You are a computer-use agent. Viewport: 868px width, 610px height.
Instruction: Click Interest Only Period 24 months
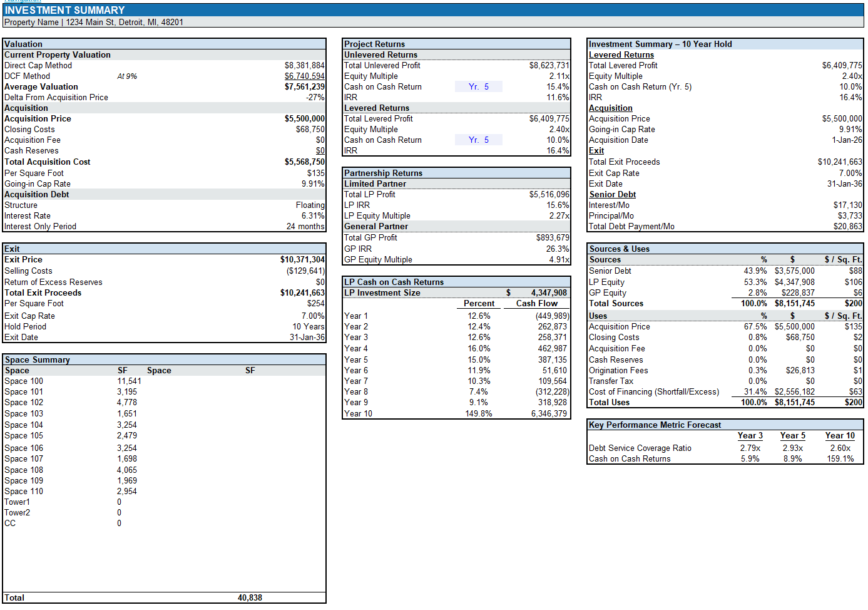click(x=305, y=226)
